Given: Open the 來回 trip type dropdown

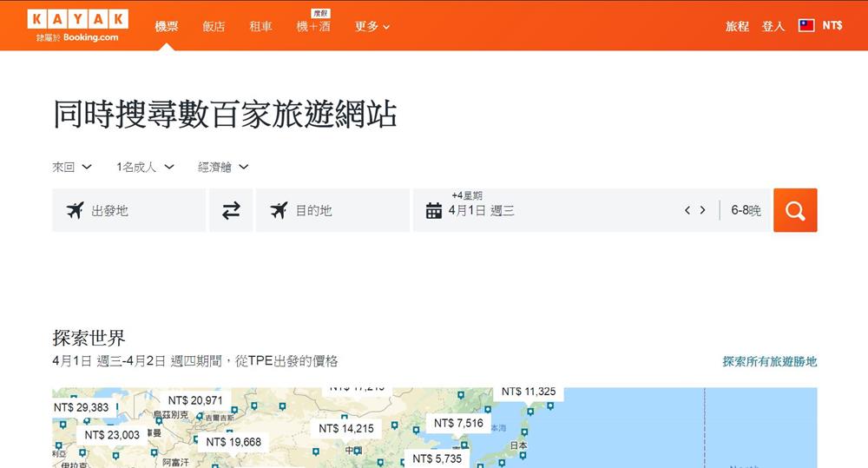Looking at the screenshot, I should click(72, 167).
